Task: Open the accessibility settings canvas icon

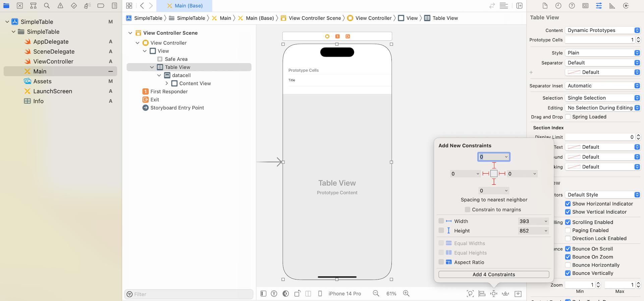Action: pyautogui.click(x=274, y=294)
